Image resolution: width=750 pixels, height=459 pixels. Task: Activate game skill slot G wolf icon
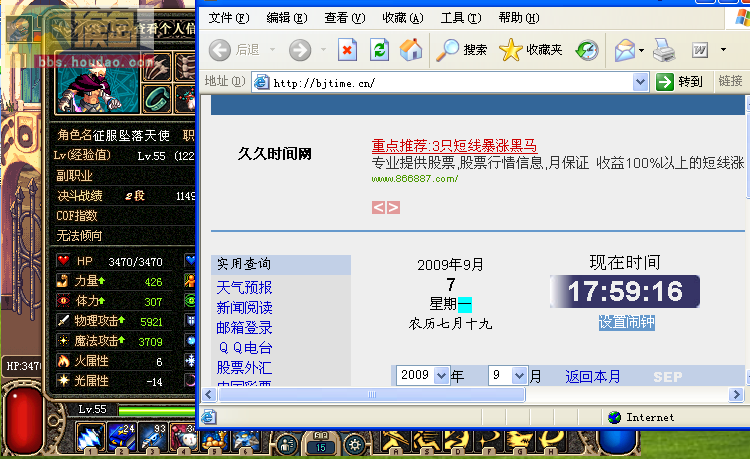520,442
